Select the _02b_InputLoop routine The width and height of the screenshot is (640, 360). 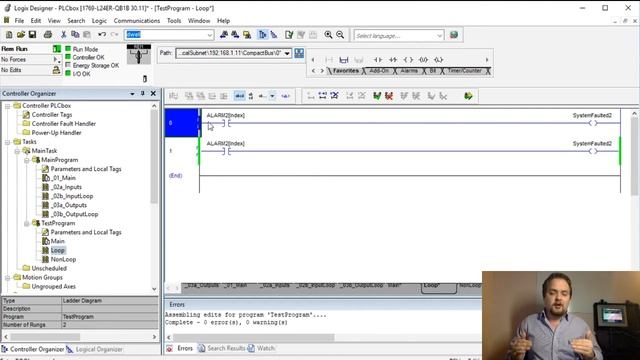pos(72,196)
